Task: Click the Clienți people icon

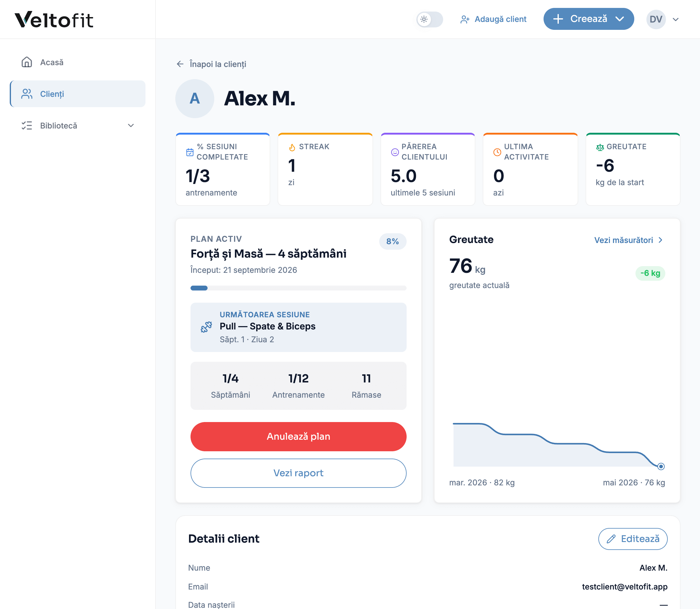Action: point(26,94)
